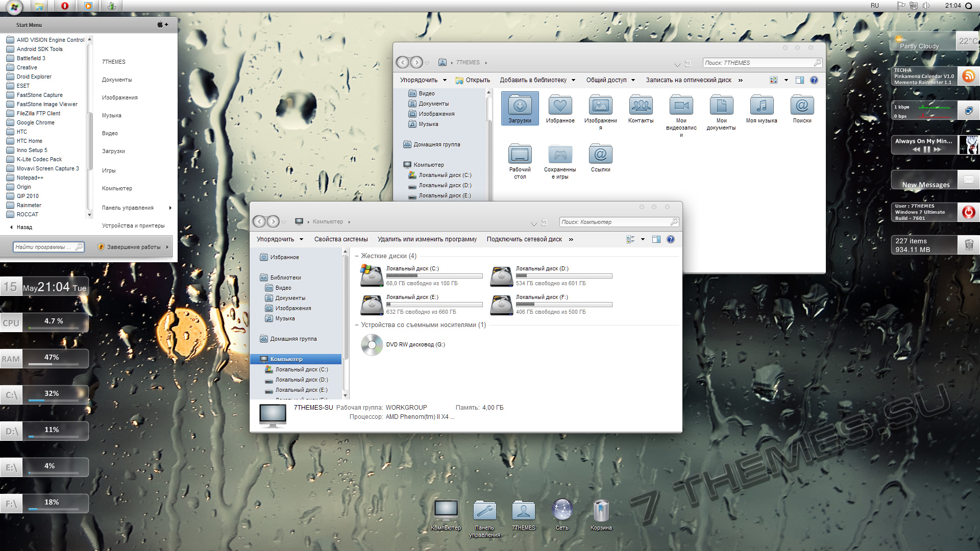Image resolution: width=980 pixels, height=551 pixels.
Task: Select Локальный диск (D:) in 7THEMES sidebar
Action: [x=440, y=185]
